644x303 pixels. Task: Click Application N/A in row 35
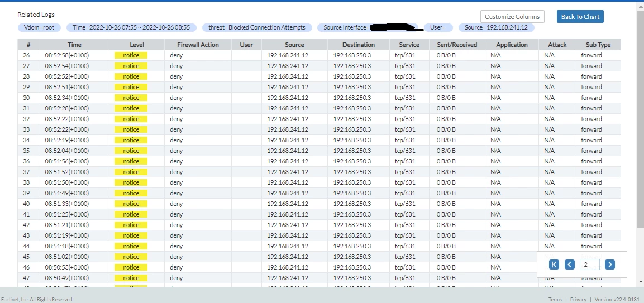click(x=495, y=151)
